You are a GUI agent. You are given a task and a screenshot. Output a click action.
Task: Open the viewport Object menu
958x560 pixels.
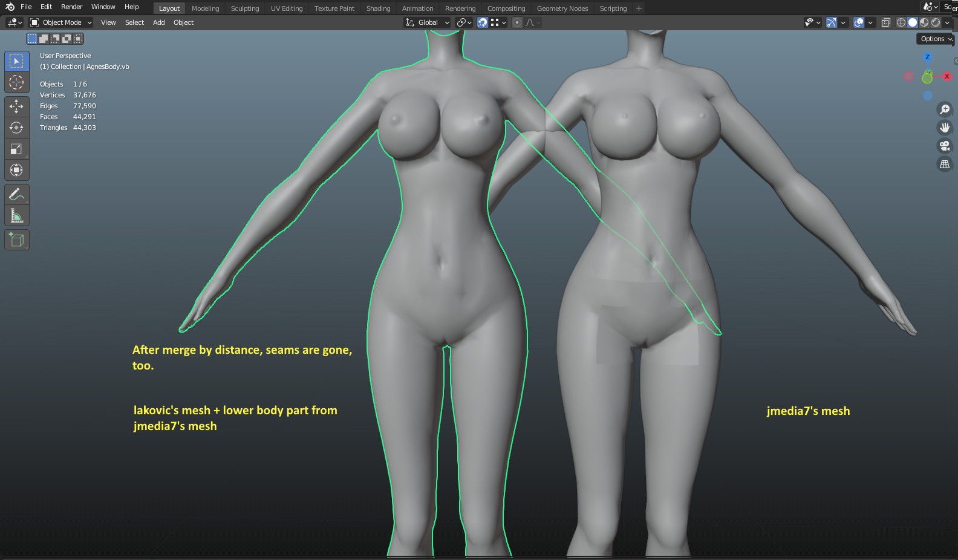pyautogui.click(x=183, y=22)
